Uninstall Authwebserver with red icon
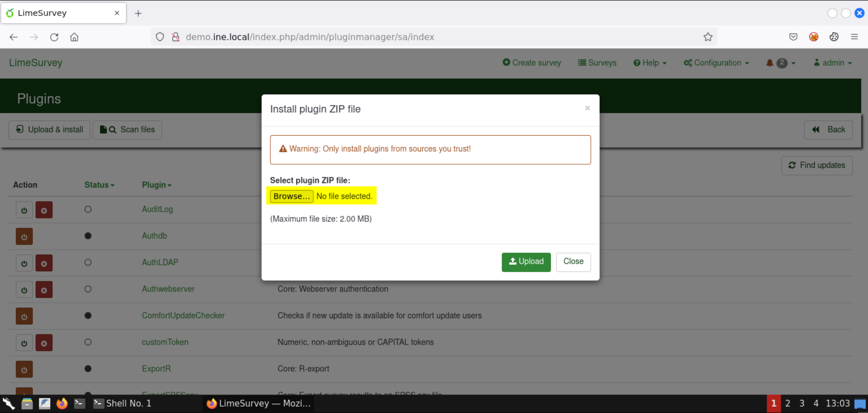This screenshot has height=413, width=868. [x=44, y=290]
